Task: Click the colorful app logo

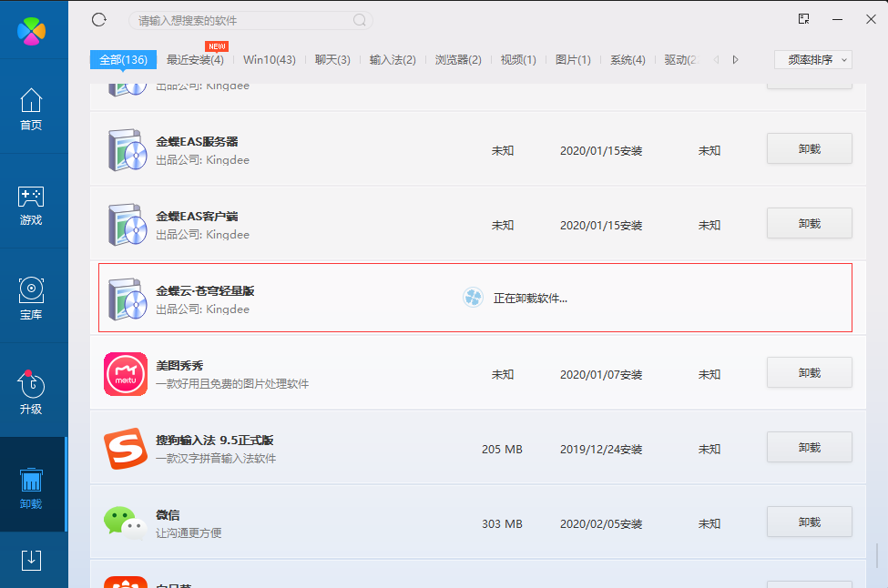Action: pos(31,31)
